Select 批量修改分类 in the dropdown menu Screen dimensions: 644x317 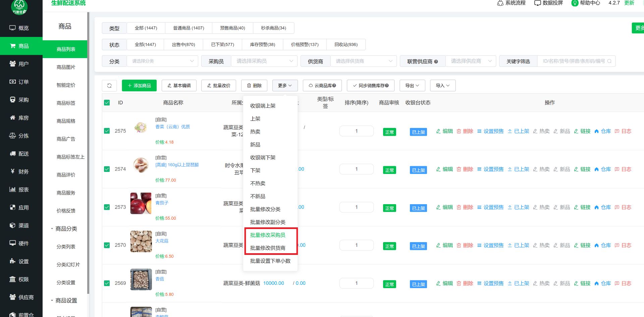click(x=270, y=209)
